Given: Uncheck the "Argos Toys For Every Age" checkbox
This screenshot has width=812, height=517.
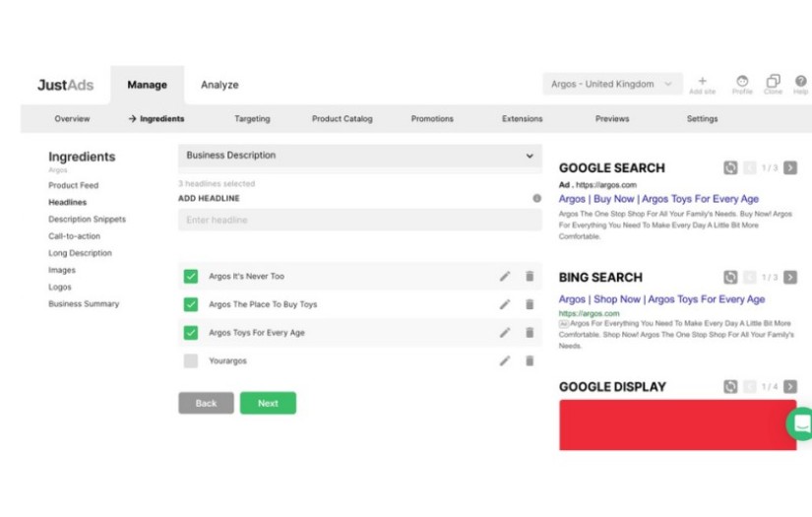Looking at the screenshot, I should point(191,333).
